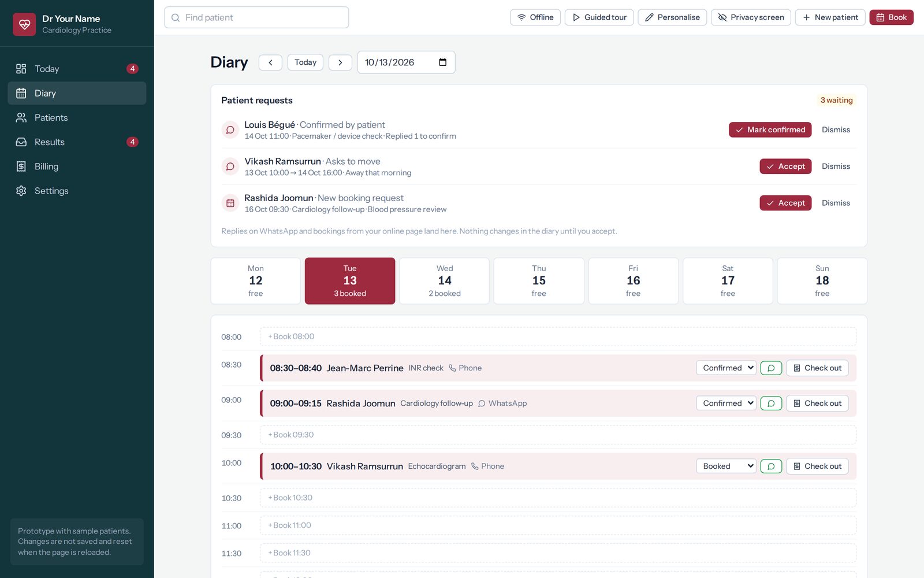
Task: Mark Louis Bégué request as confirmed
Action: pyautogui.click(x=770, y=130)
